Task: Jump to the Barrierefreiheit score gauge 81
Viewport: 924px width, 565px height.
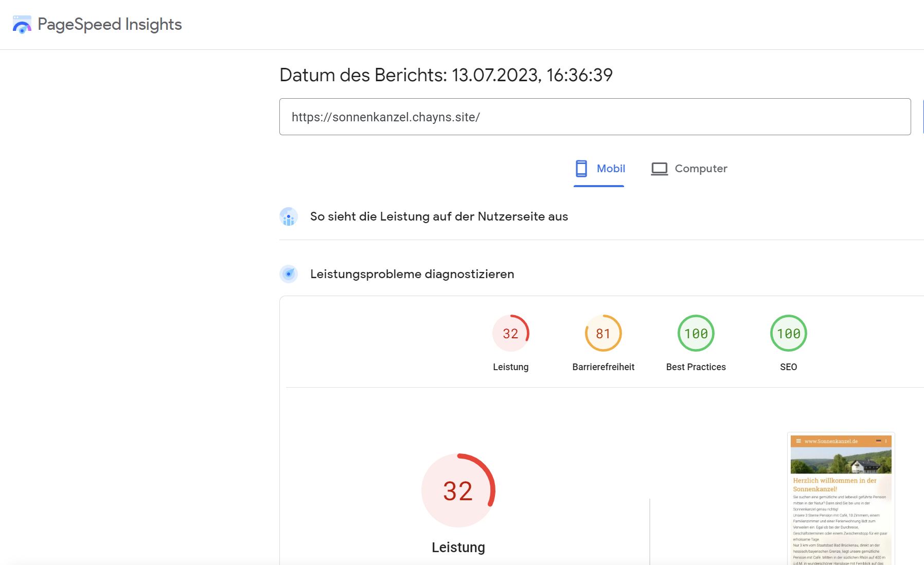Action: pos(603,333)
